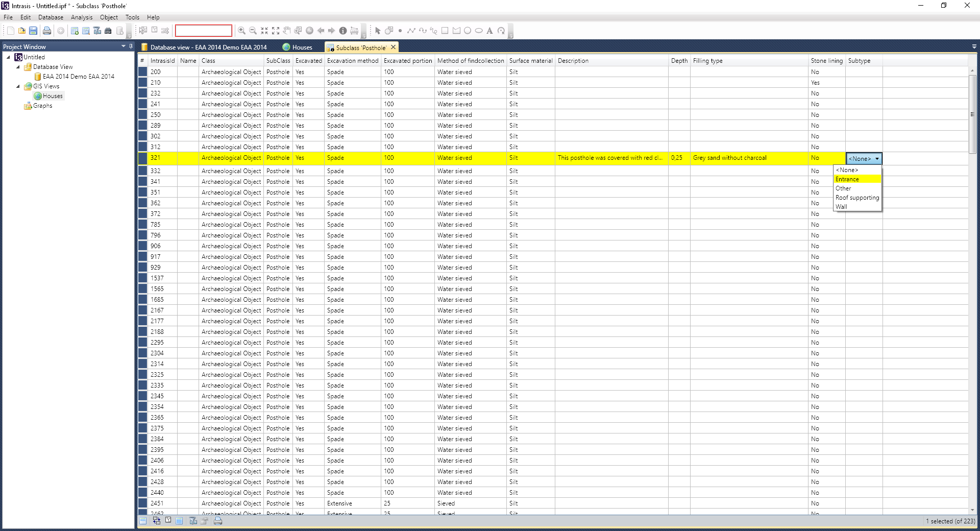Click the binoculars Find icon
Viewport: 980px width, 531px height.
(108, 31)
